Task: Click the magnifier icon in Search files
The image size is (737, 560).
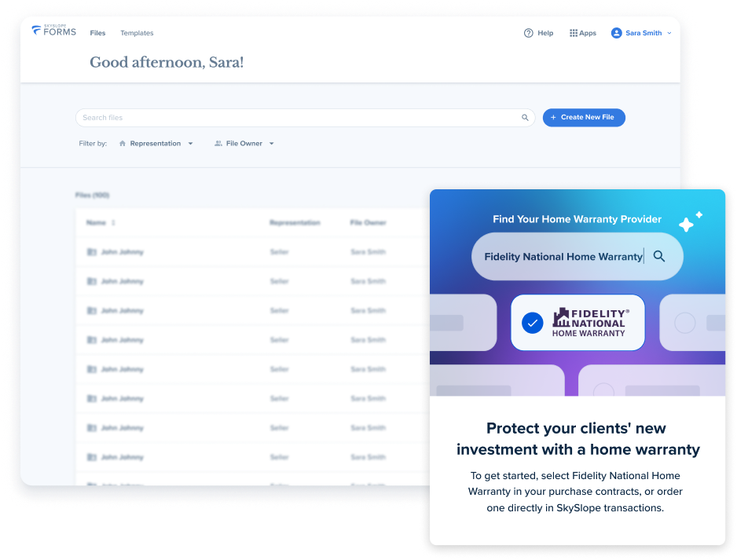Action: click(x=525, y=118)
